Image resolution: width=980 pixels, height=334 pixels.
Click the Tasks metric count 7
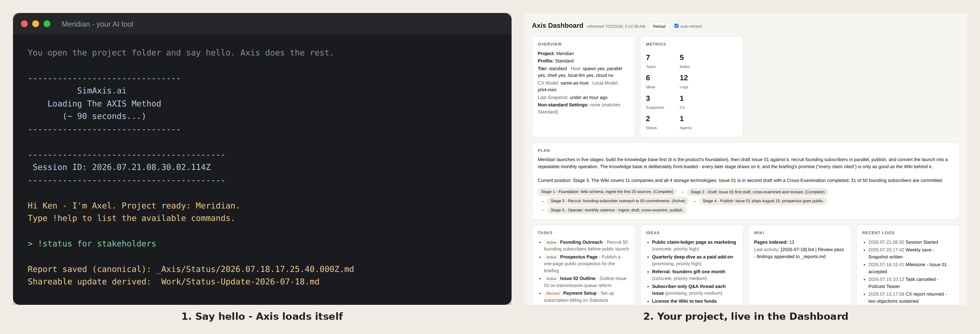coord(648,57)
